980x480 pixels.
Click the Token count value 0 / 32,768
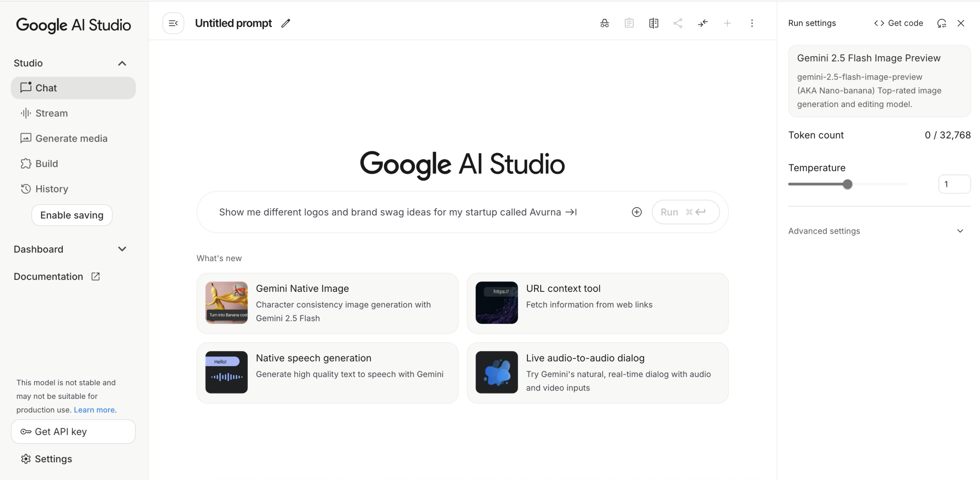click(x=947, y=135)
